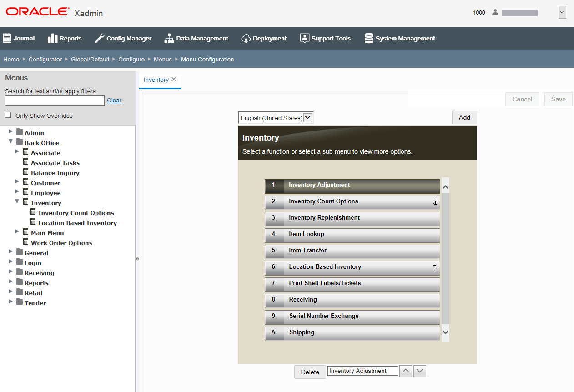Screen dimensions: 574x392
Task: Expand the Associate tree node
Action: point(17,151)
